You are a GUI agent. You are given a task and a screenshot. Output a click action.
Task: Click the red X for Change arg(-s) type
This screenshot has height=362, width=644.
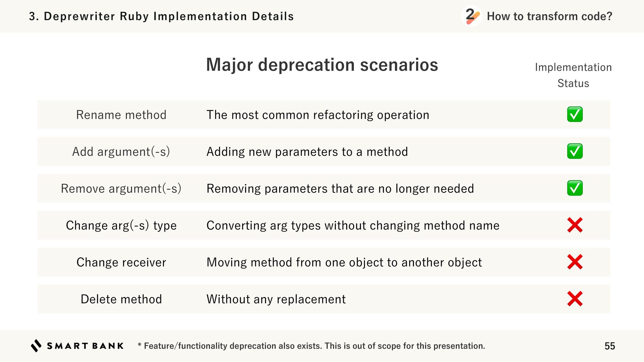point(575,225)
